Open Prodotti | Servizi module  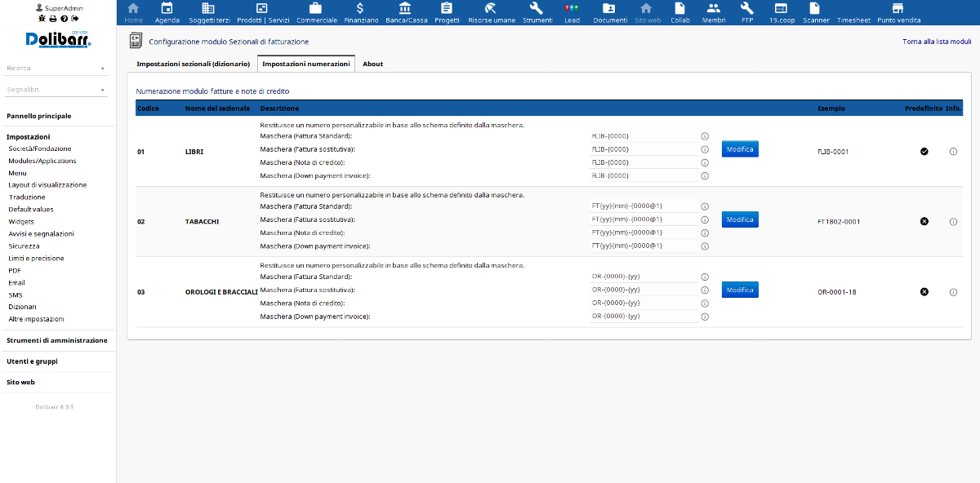pyautogui.click(x=263, y=12)
